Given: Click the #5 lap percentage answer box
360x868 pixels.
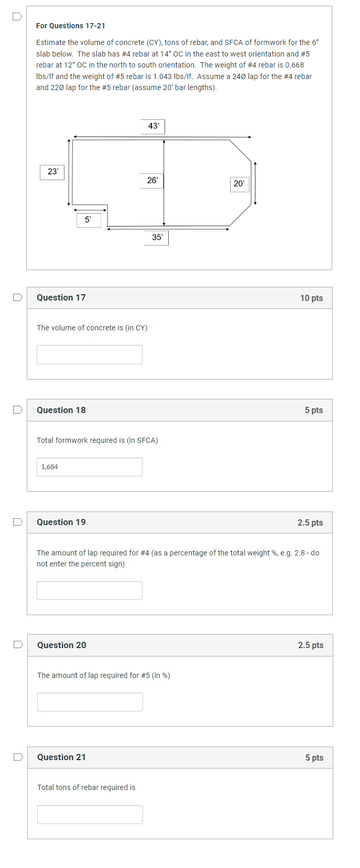Looking at the screenshot, I should [x=90, y=702].
